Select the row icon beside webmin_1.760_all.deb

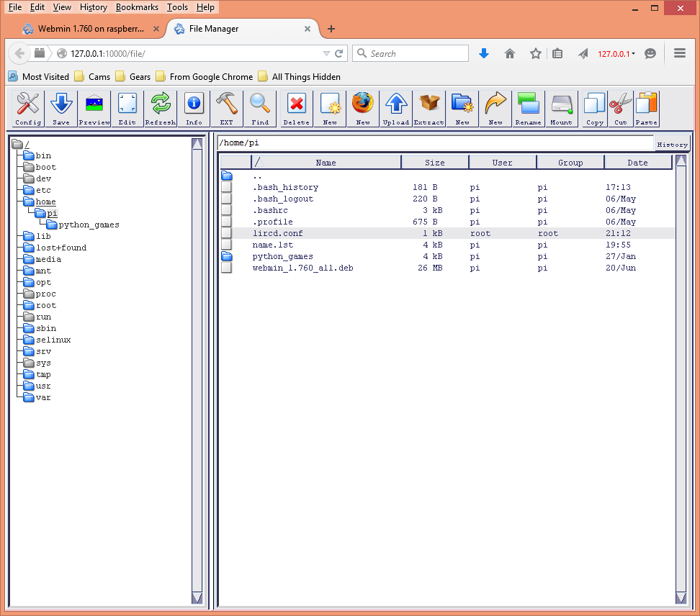(226, 268)
